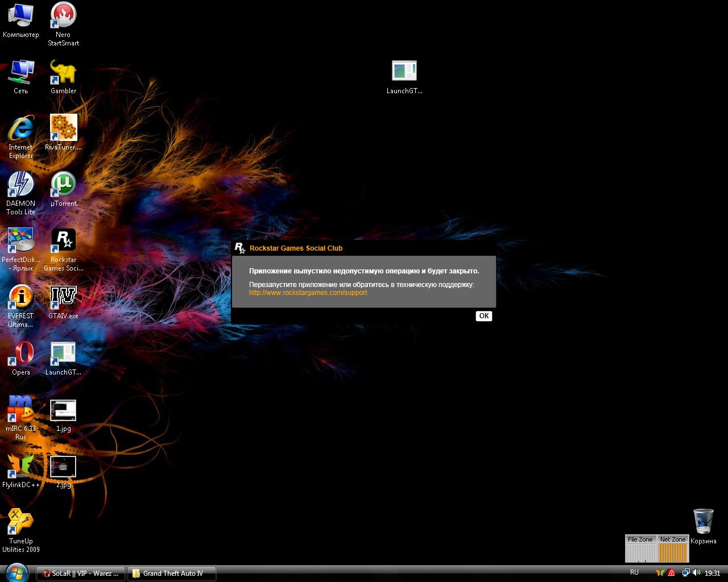Select the EVEREST Ultimate desktop icon

(21, 297)
